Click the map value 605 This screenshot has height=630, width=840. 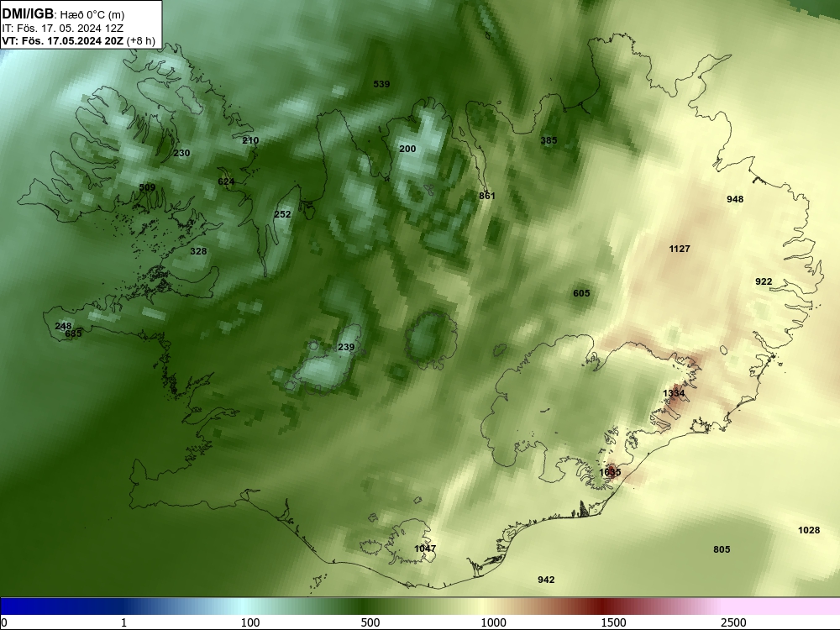tap(581, 293)
